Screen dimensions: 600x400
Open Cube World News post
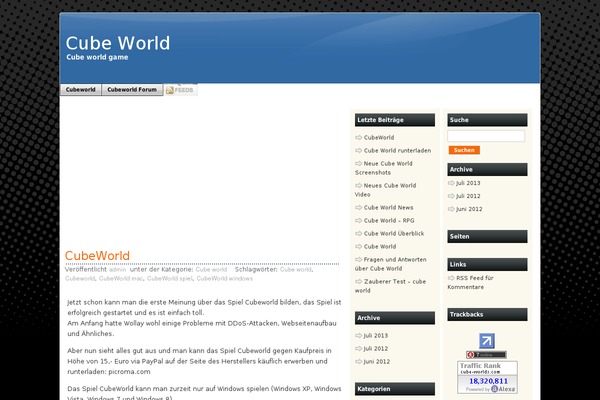click(388, 207)
